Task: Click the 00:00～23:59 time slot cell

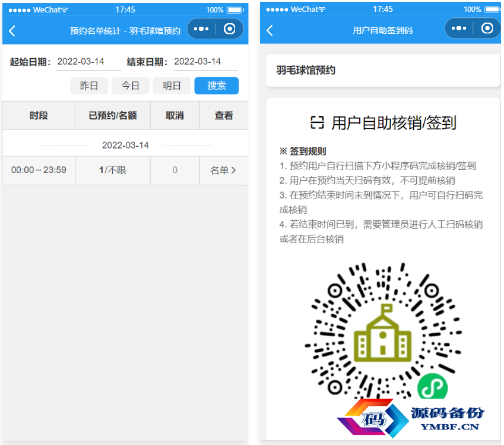Action: tap(39, 170)
